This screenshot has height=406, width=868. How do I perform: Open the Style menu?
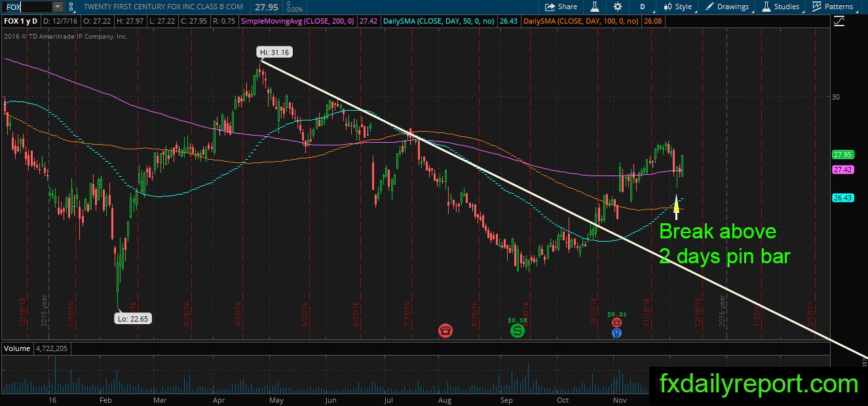pyautogui.click(x=678, y=7)
